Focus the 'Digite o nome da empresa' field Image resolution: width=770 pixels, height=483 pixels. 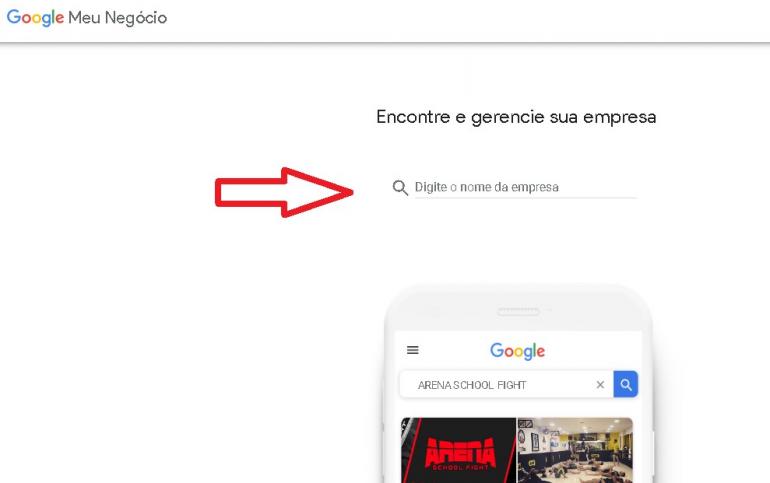(x=525, y=187)
